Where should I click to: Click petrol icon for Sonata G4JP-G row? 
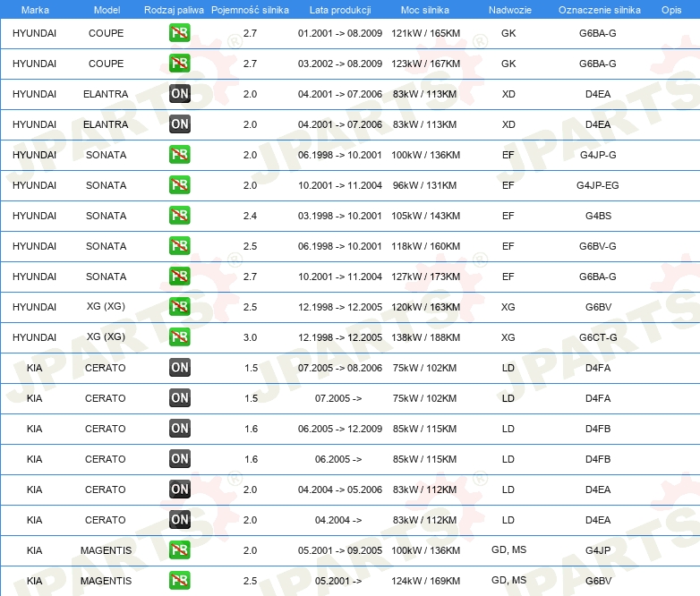click(x=179, y=155)
